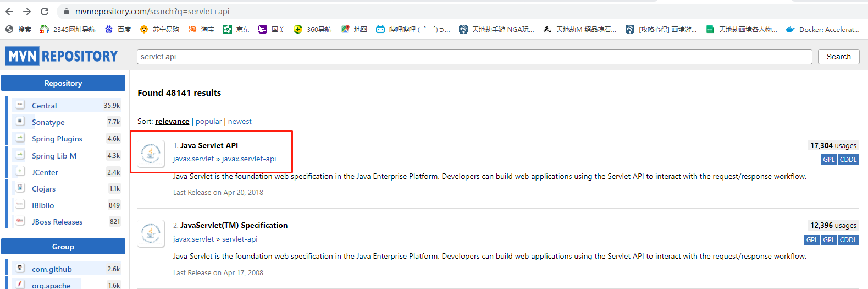Open the 苏宁易购 bookmark
The width and height of the screenshot is (868, 289).
[x=159, y=30]
